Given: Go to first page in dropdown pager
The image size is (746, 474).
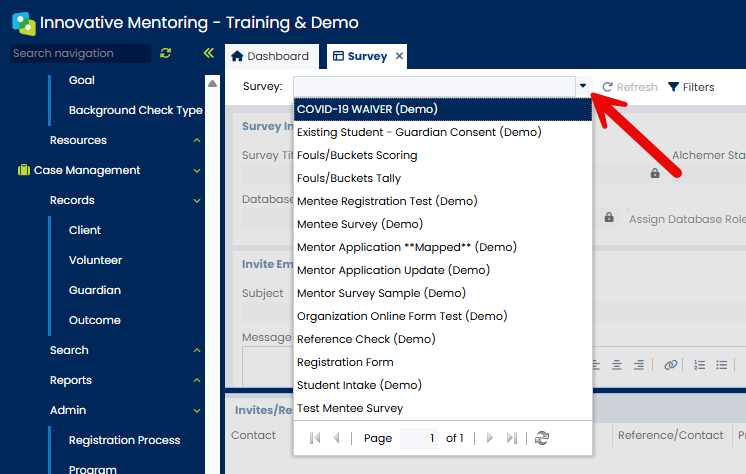Looking at the screenshot, I should click(315, 438).
